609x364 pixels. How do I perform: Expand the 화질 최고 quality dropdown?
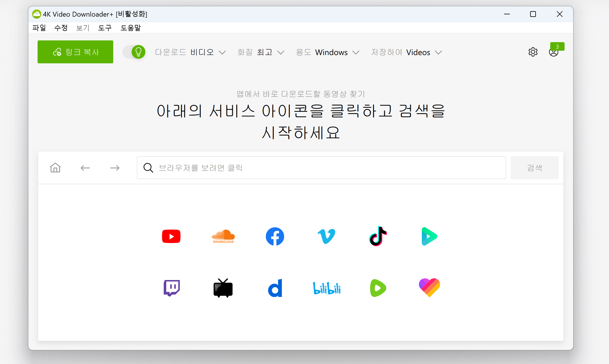pyautogui.click(x=261, y=52)
